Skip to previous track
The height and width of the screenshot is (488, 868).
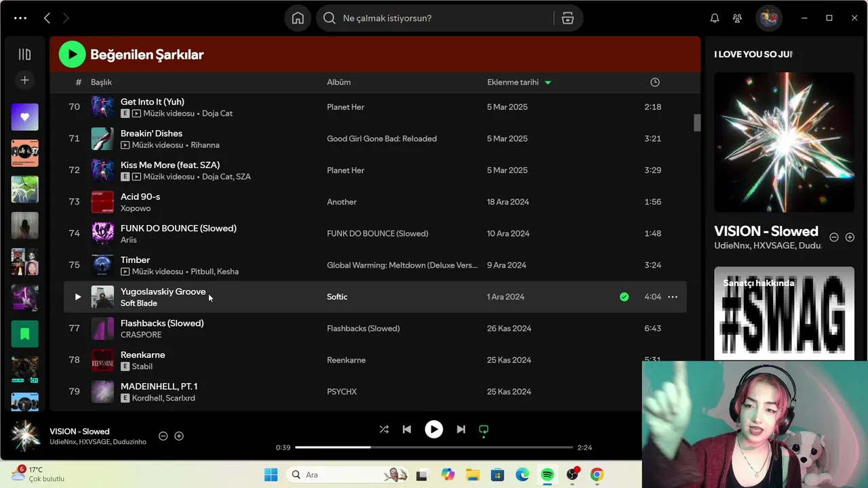407,429
